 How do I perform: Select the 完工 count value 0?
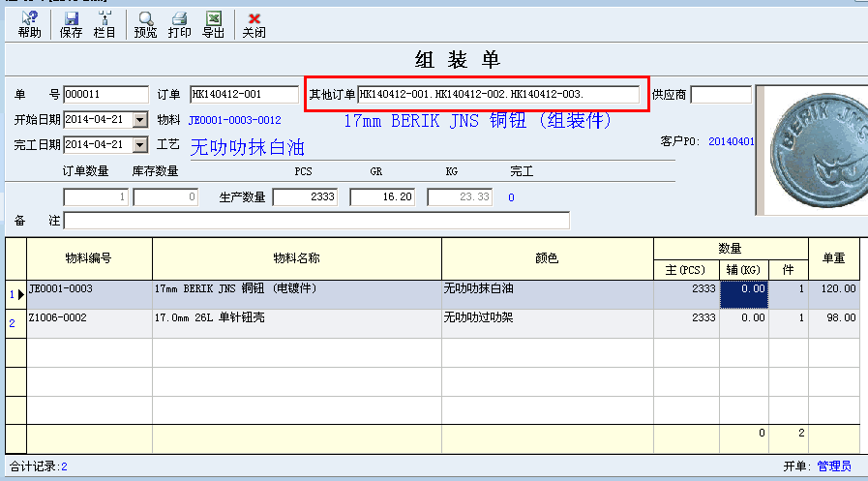point(511,197)
